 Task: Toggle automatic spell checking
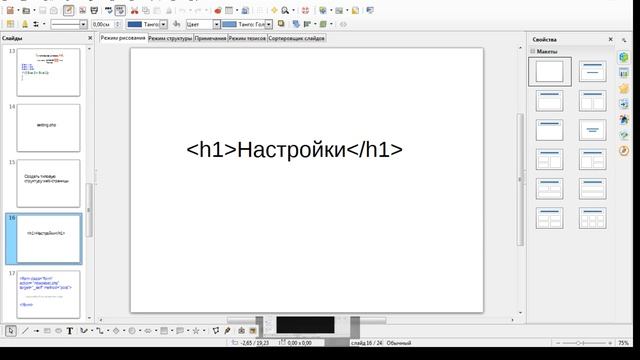[x=120, y=10]
